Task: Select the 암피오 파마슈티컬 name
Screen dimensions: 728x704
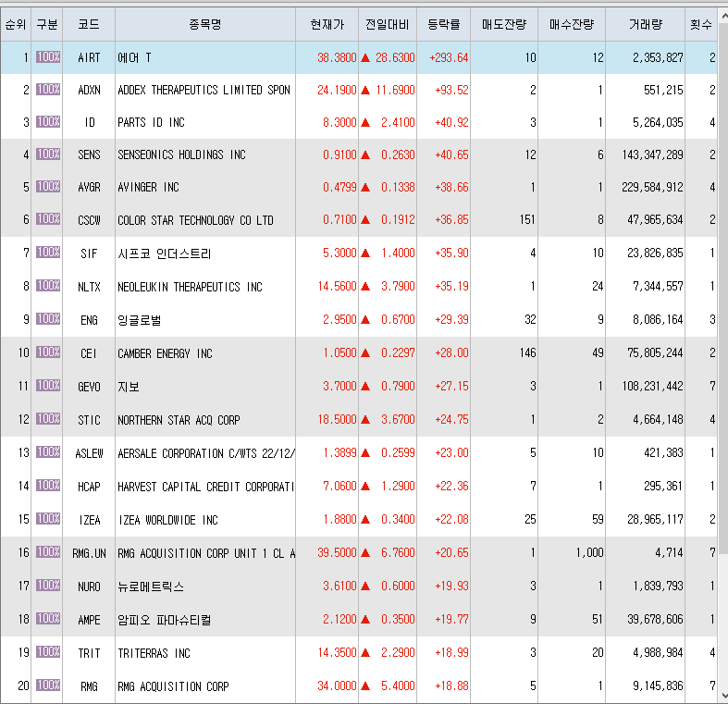Action: click(x=165, y=620)
